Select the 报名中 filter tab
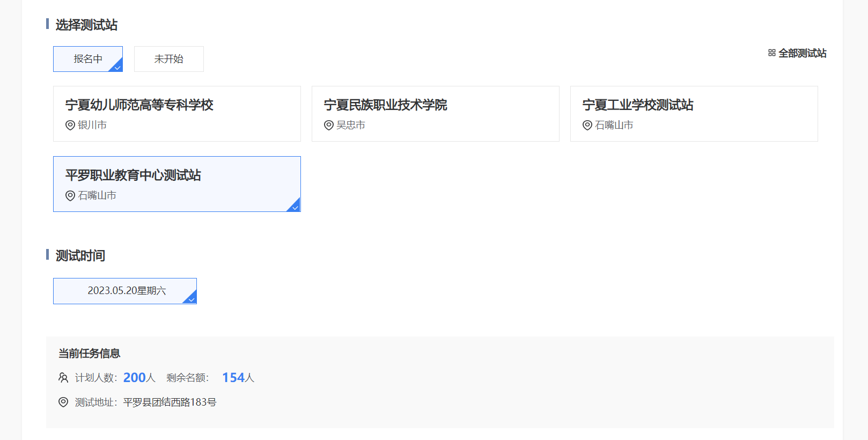The image size is (868, 440). [88, 59]
